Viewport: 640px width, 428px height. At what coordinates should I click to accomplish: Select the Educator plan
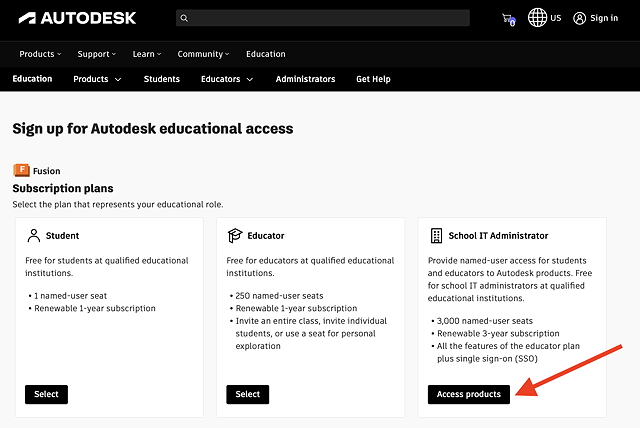pyautogui.click(x=247, y=394)
